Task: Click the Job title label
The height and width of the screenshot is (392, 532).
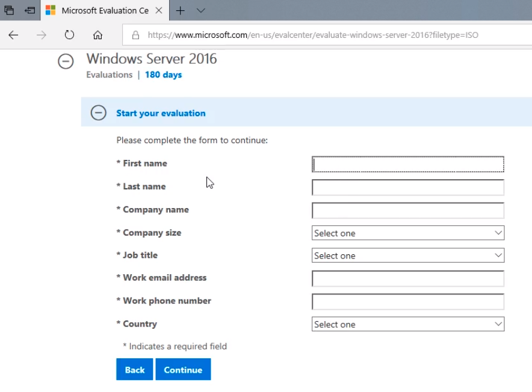Action: click(140, 255)
